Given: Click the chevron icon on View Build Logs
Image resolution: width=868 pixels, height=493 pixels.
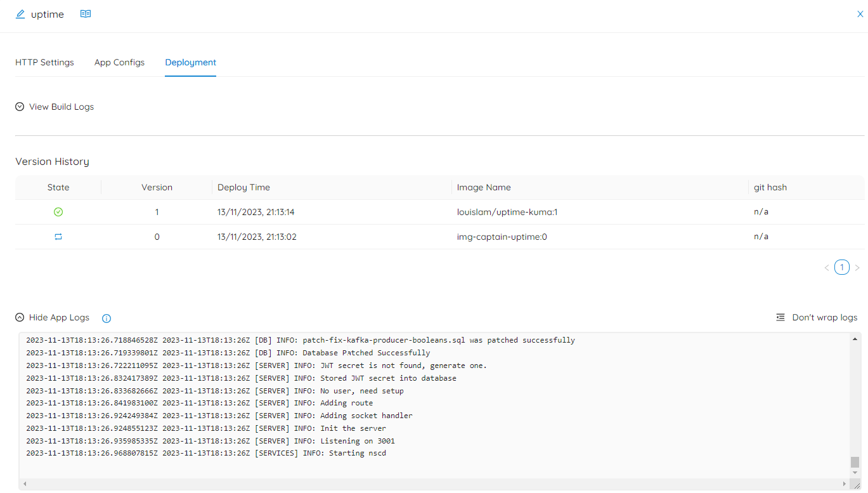Looking at the screenshot, I should 19,106.
